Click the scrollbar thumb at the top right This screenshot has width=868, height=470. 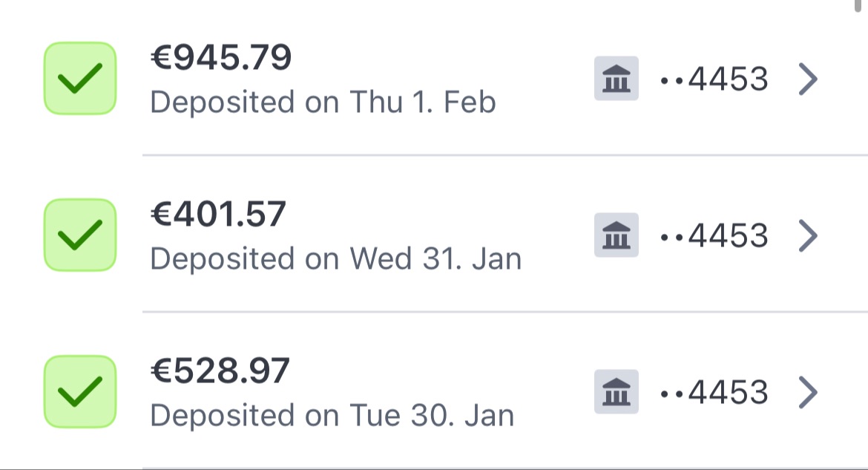(x=858, y=5)
